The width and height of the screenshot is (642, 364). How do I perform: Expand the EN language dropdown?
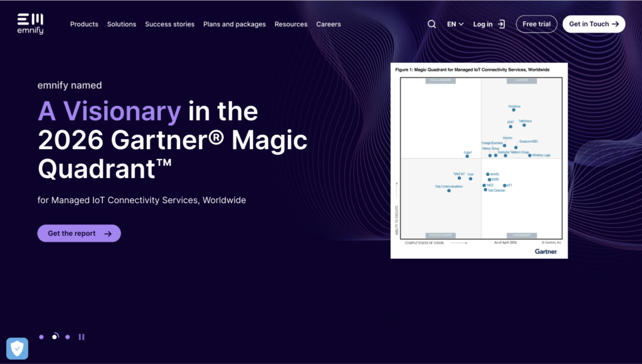(x=455, y=24)
